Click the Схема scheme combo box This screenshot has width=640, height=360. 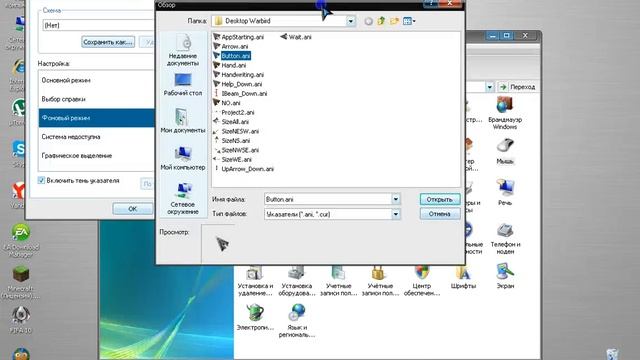coord(98,25)
